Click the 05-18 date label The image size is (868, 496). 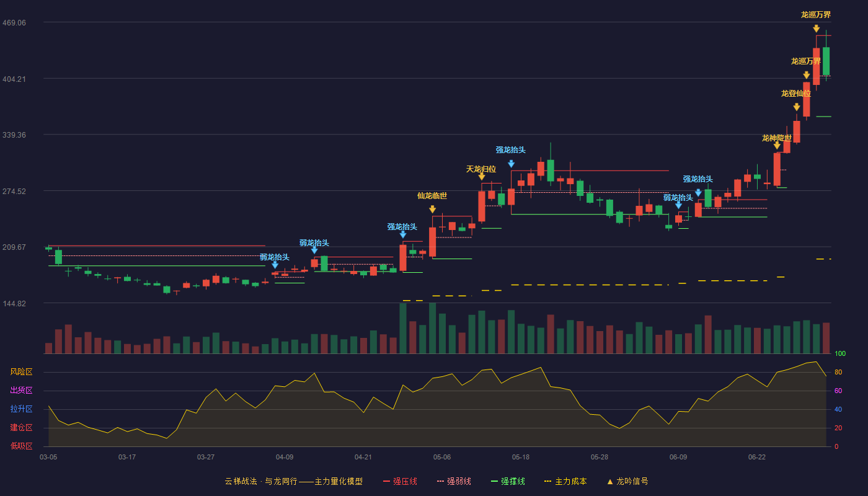pyautogui.click(x=521, y=457)
